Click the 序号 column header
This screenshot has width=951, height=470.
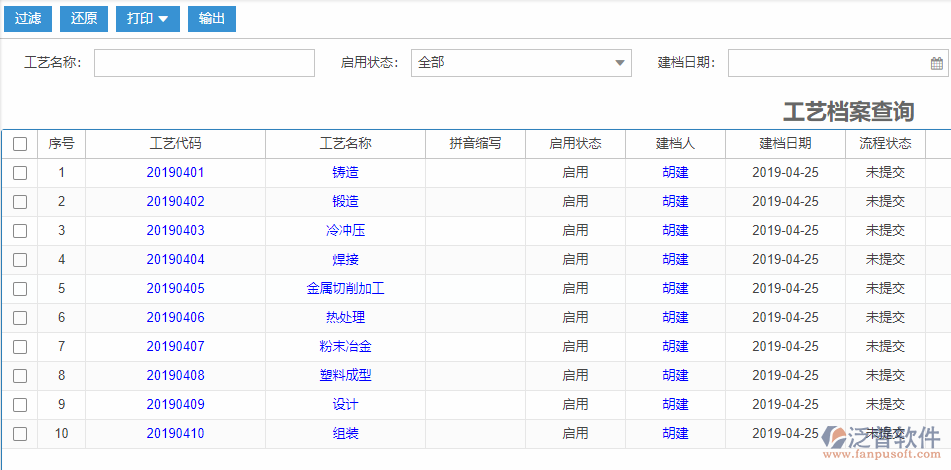coord(61,144)
